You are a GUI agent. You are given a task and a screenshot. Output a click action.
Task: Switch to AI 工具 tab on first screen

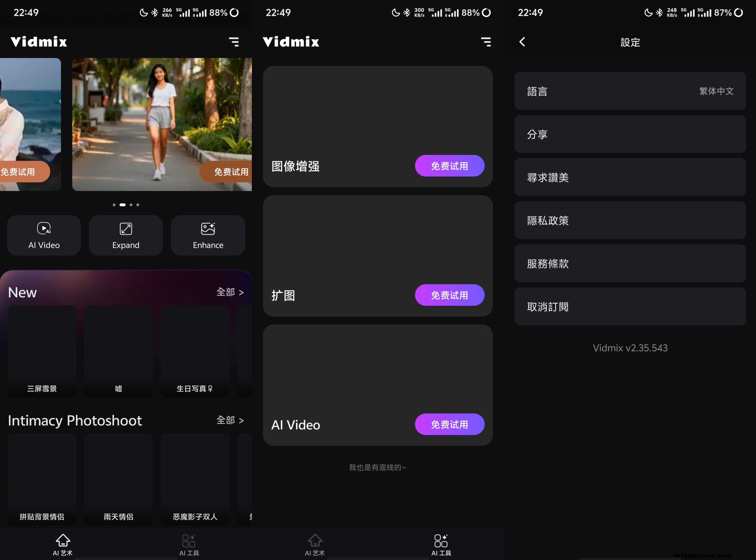coord(189,544)
